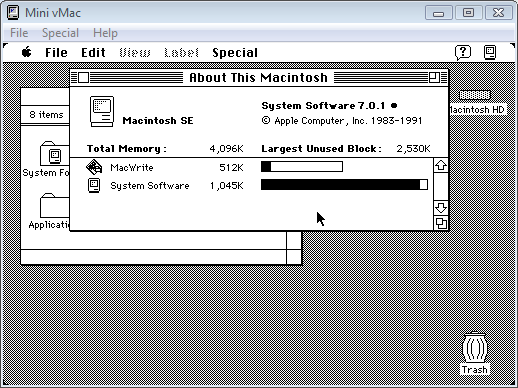Click the Macintosh SE model name
Screen dimensions: 518x388
158,121
